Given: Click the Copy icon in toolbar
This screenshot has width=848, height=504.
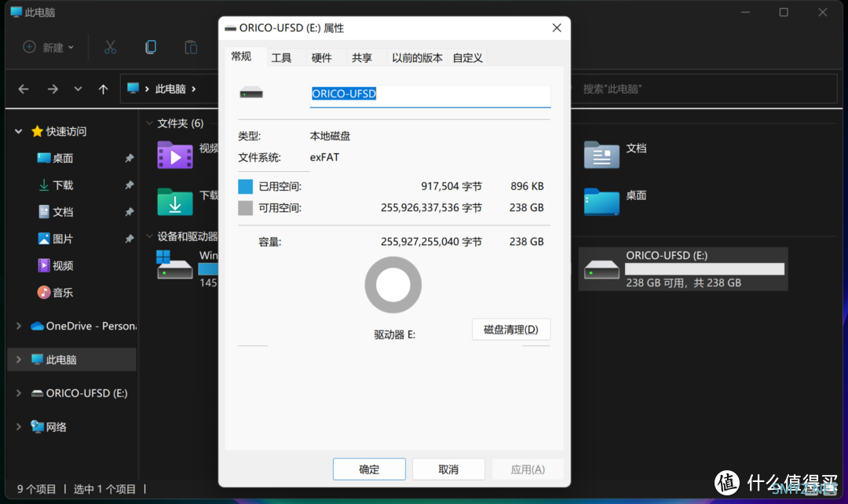Looking at the screenshot, I should tap(151, 47).
